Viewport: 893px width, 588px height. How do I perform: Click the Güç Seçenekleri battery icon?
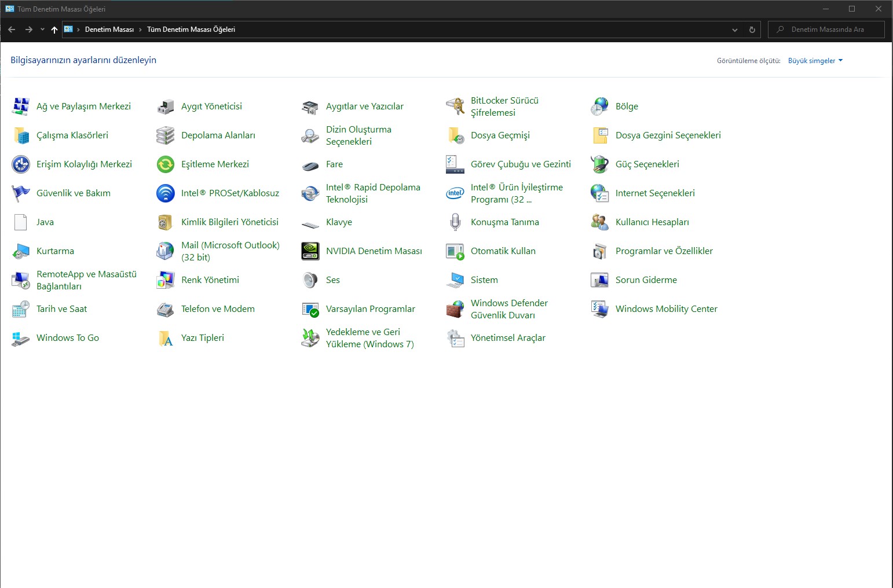click(600, 164)
